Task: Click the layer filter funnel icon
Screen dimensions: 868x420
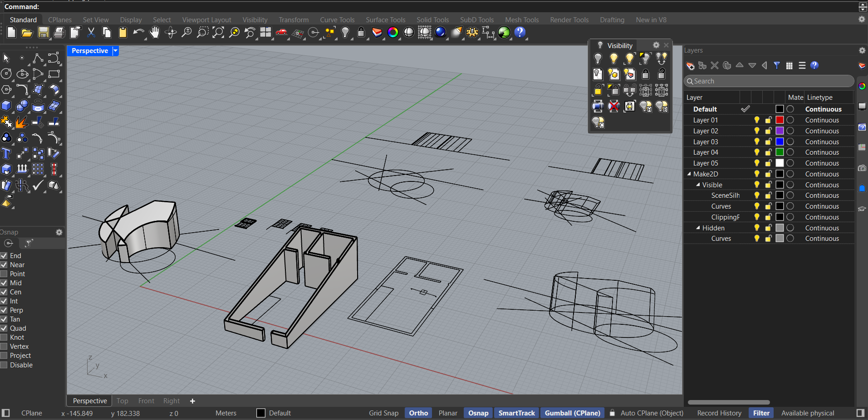Action: 777,66
